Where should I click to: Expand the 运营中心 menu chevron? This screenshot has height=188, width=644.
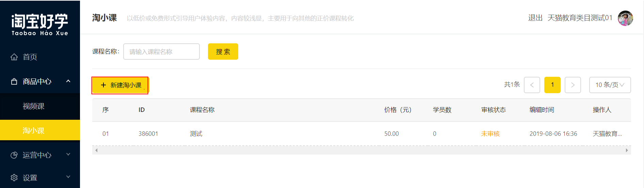point(68,155)
